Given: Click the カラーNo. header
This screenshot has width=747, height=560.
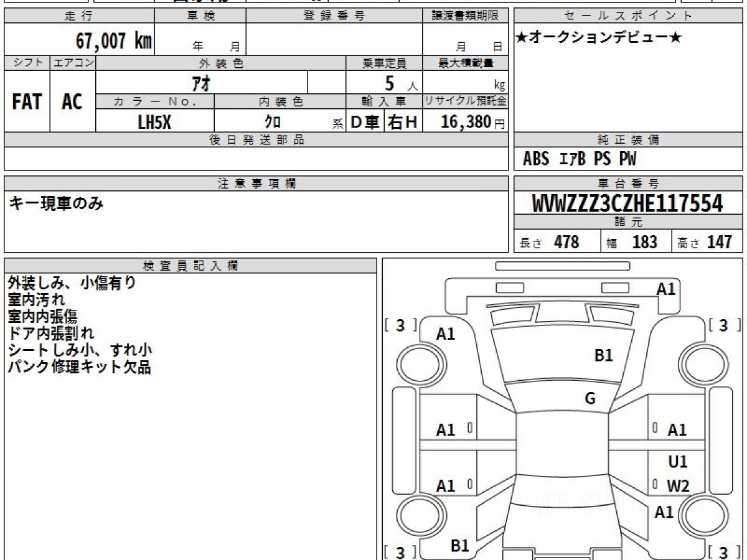Looking at the screenshot, I should [x=155, y=101].
